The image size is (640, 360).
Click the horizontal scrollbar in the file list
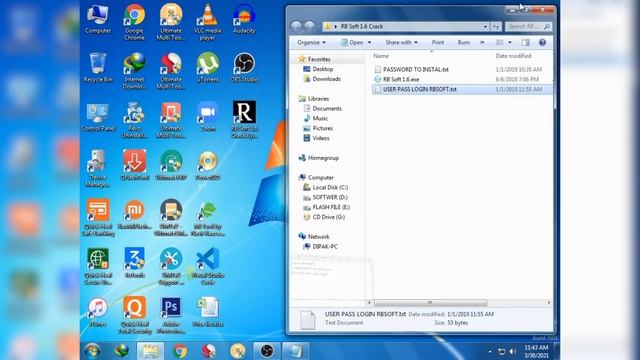[430, 302]
